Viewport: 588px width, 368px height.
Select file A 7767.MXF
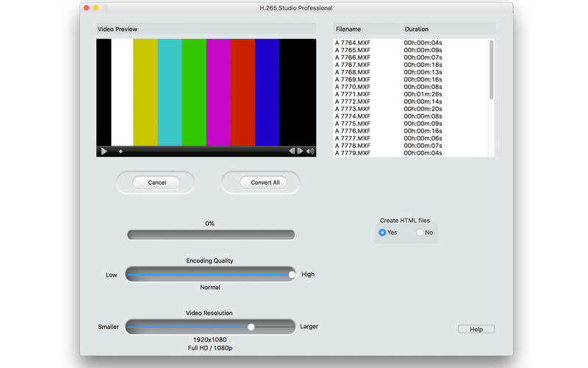click(x=353, y=65)
